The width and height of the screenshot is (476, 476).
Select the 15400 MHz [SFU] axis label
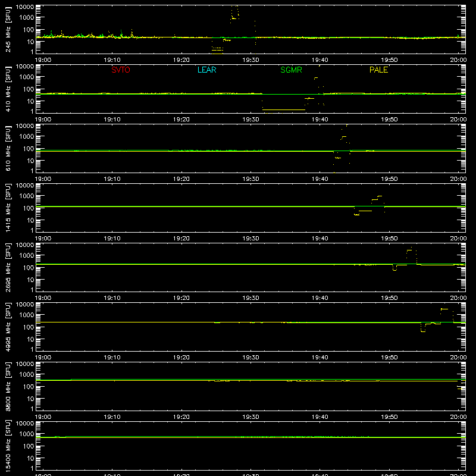click(x=8, y=446)
